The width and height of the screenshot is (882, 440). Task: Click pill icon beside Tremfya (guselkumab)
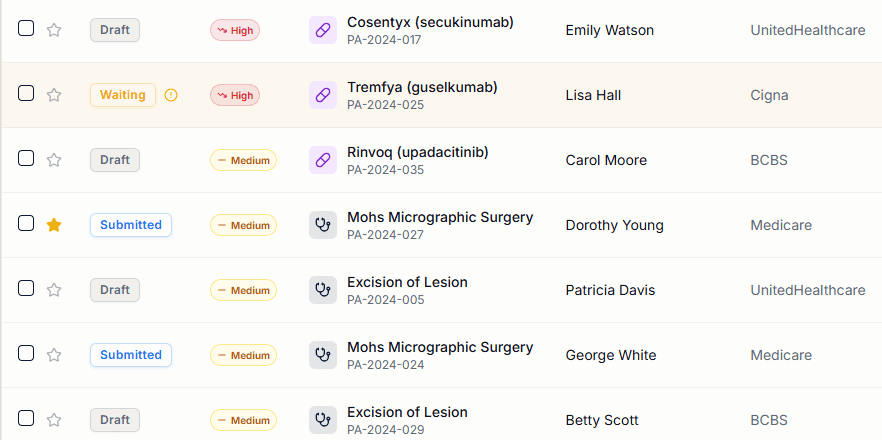(x=322, y=95)
